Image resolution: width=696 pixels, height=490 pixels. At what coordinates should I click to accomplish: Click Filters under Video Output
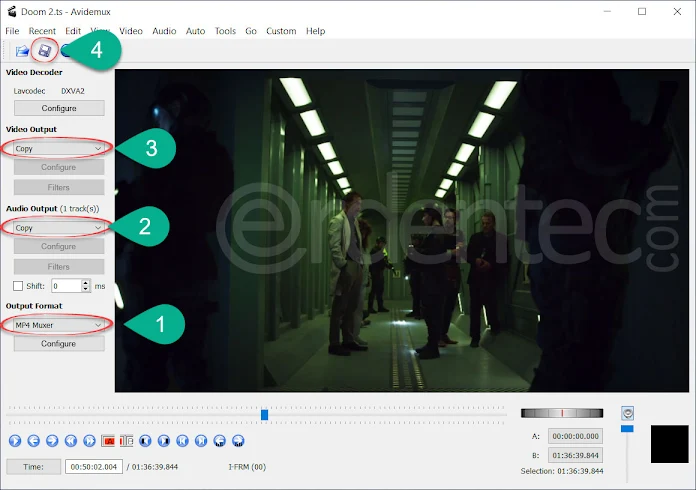[x=59, y=187]
